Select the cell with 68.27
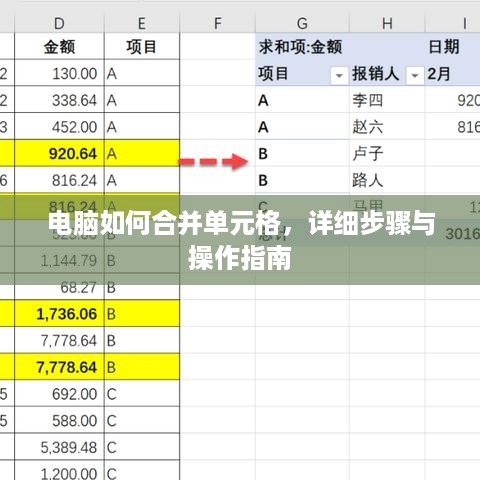The image size is (480, 480). click(59, 287)
